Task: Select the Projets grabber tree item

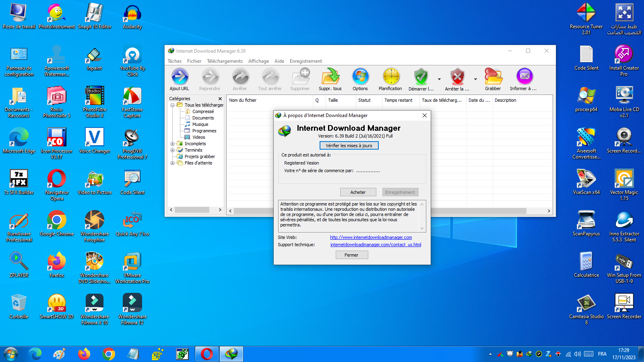Action: [x=200, y=156]
